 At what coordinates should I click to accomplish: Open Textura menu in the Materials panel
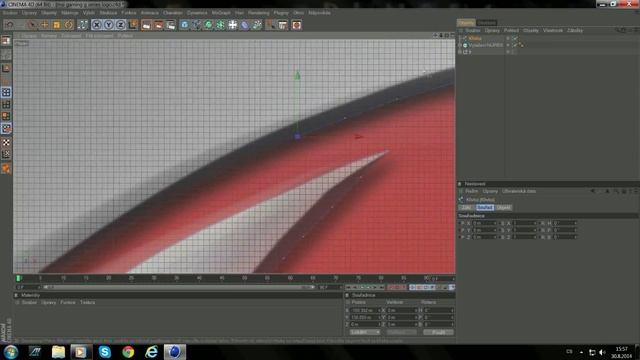click(x=87, y=302)
